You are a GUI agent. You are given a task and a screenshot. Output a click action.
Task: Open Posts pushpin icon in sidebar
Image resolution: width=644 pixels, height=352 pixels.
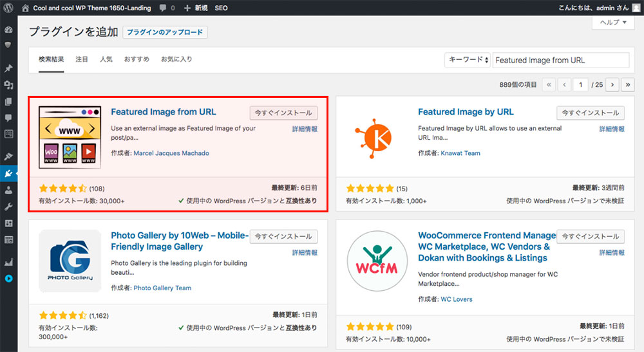pyautogui.click(x=8, y=68)
